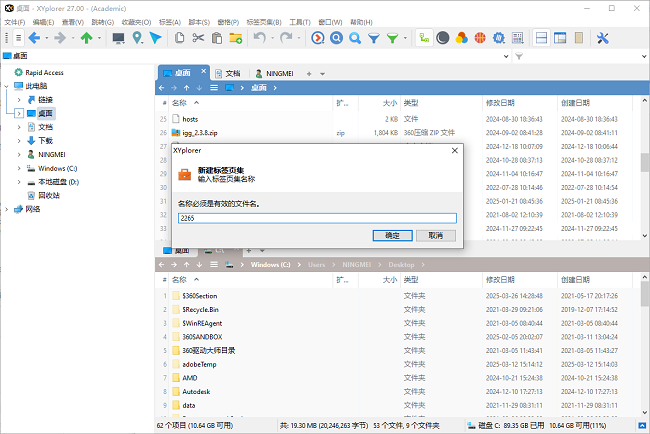
Task: Click upper pane breadcrumb hamburger menu
Action: 214,88
